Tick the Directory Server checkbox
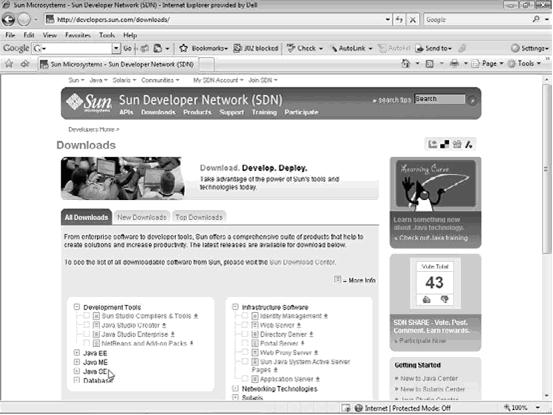 coord(245,334)
